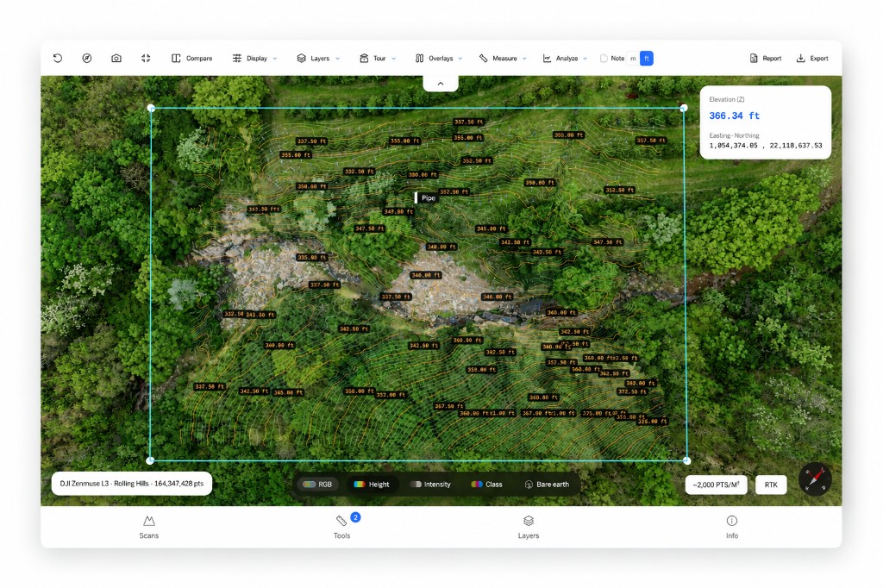
Task: Click the Export download icon
Action: pyautogui.click(x=801, y=58)
